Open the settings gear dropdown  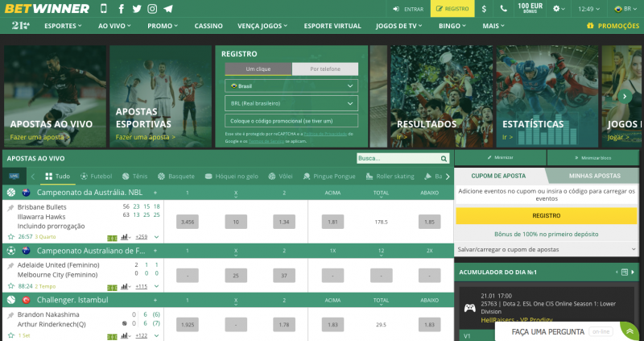tap(559, 9)
